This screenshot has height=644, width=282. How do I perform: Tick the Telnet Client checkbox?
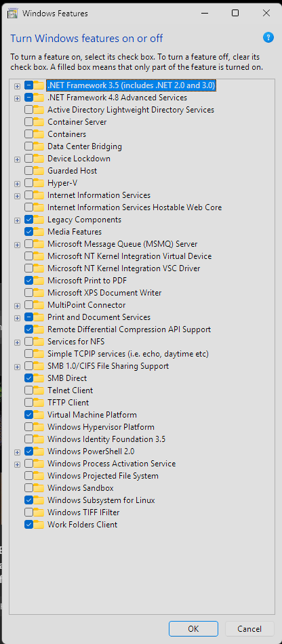pos(28,390)
